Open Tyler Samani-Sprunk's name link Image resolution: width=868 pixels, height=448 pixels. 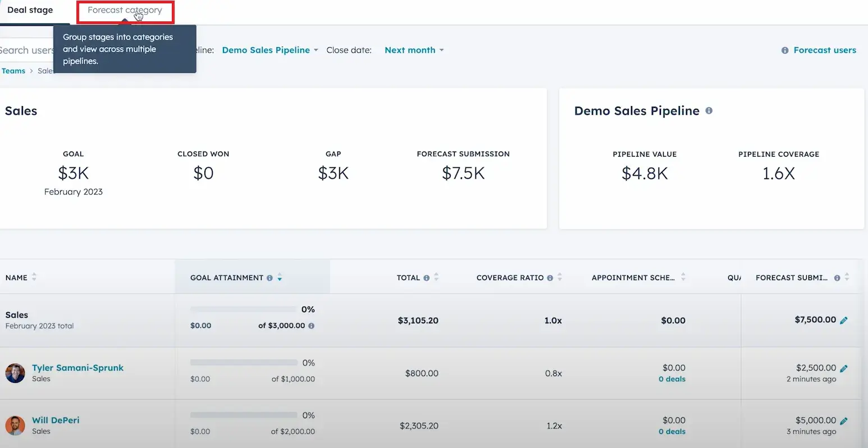(x=77, y=368)
